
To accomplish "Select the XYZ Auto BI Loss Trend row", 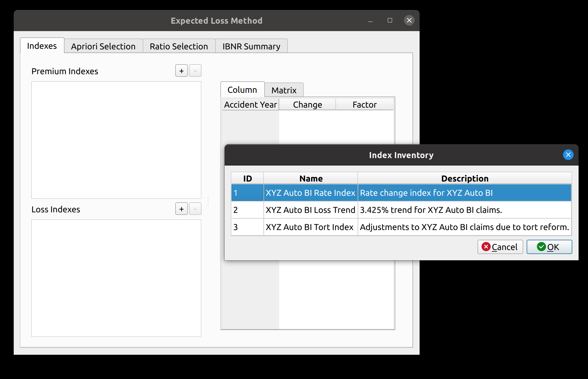I will [310, 210].
